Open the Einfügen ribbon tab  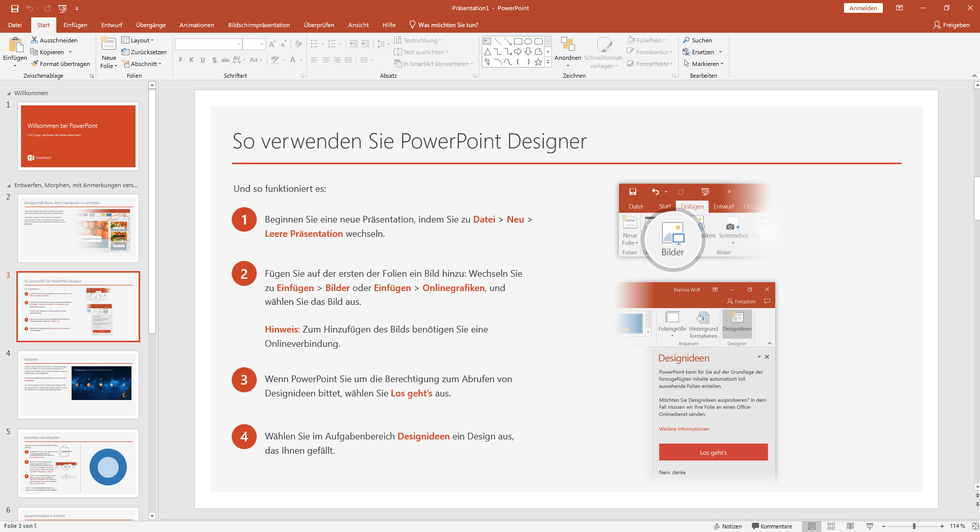coord(75,25)
